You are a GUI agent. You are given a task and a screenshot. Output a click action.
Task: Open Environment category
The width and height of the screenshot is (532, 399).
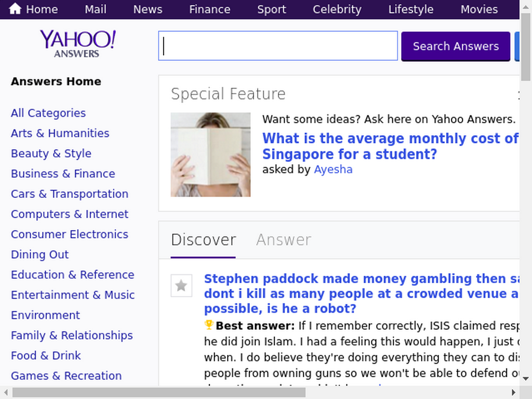pos(45,315)
